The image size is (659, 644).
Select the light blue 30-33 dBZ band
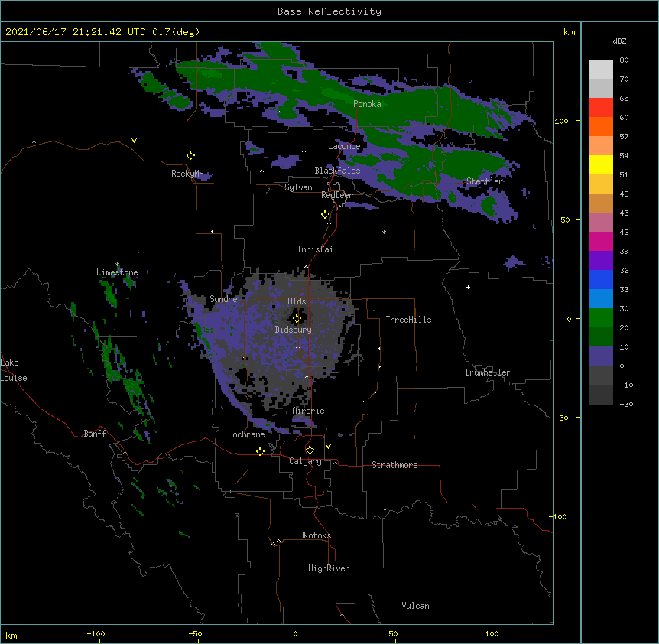tap(601, 299)
